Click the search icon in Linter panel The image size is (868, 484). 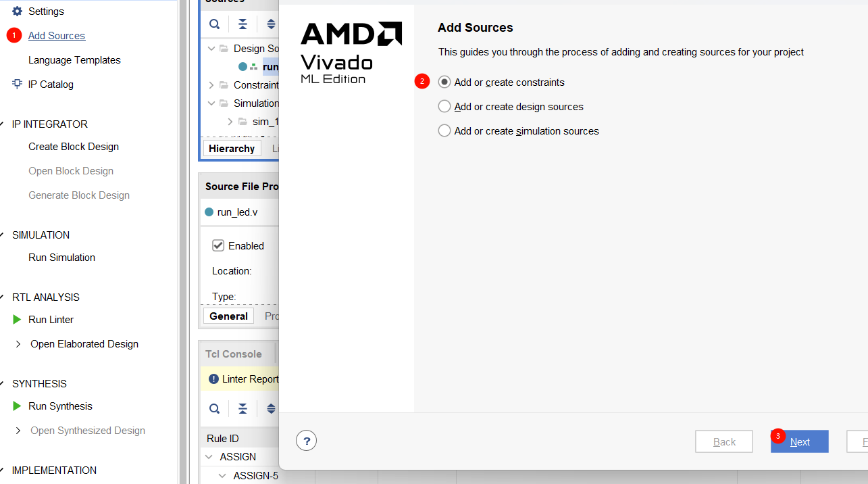click(214, 409)
